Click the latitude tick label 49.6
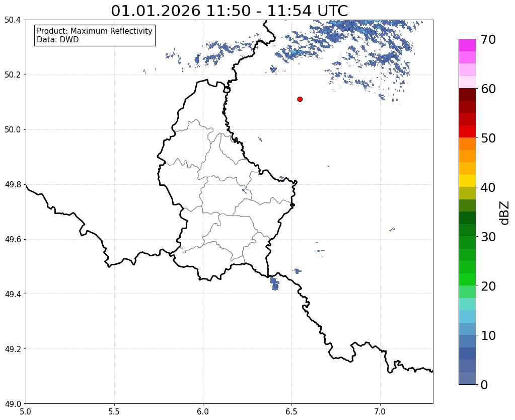Screen dimensions: 515x420 pyautogui.click(x=13, y=239)
